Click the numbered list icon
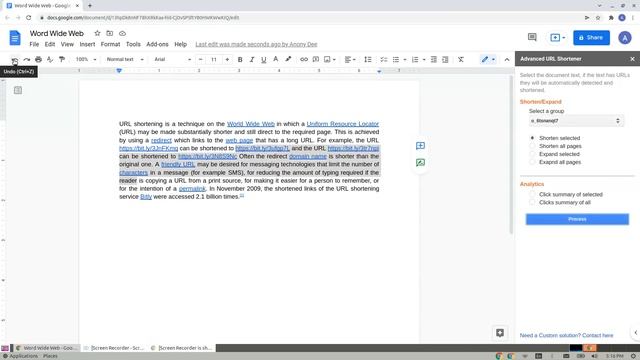The image size is (640, 360). 415,60
